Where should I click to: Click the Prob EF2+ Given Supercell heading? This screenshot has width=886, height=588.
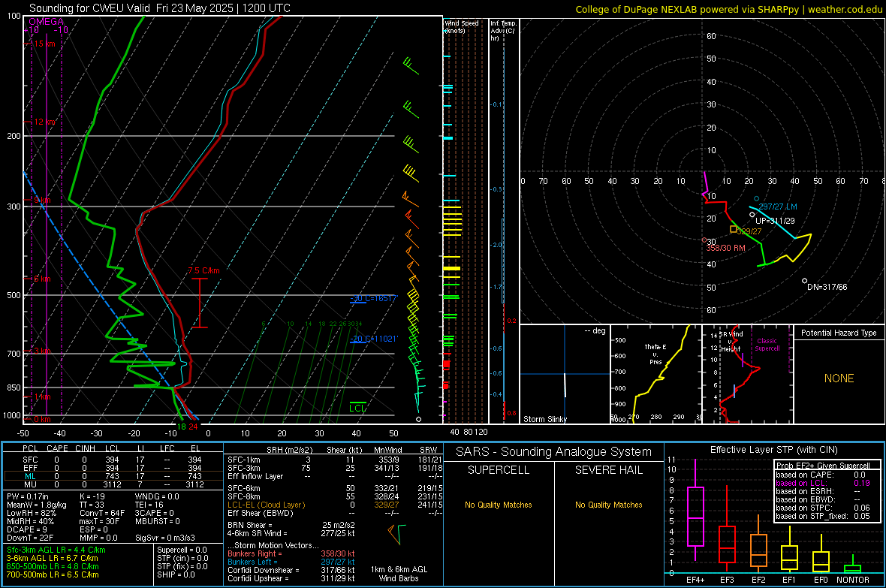click(823, 466)
